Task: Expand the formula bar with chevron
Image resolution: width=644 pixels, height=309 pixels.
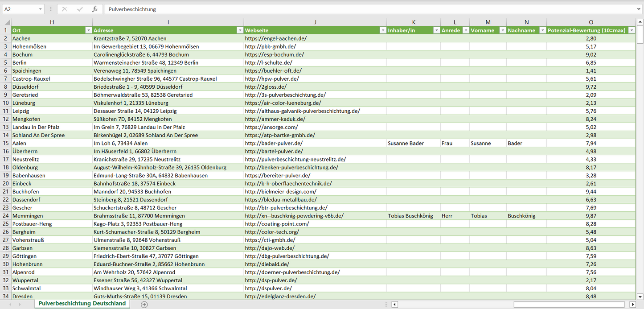Action: coord(639,9)
